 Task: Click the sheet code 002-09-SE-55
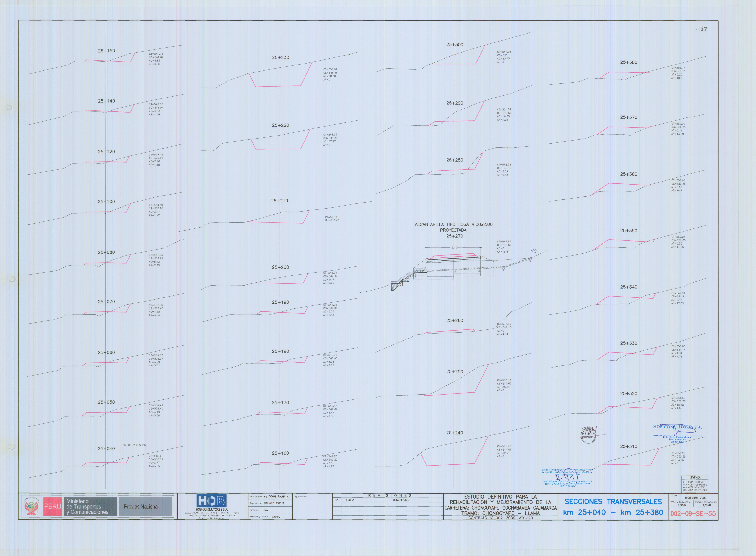(x=693, y=514)
